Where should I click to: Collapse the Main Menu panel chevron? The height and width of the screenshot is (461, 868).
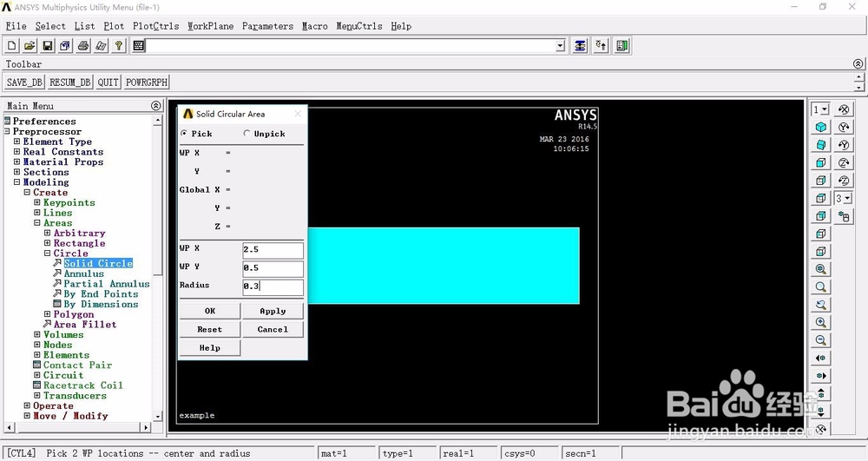point(155,106)
